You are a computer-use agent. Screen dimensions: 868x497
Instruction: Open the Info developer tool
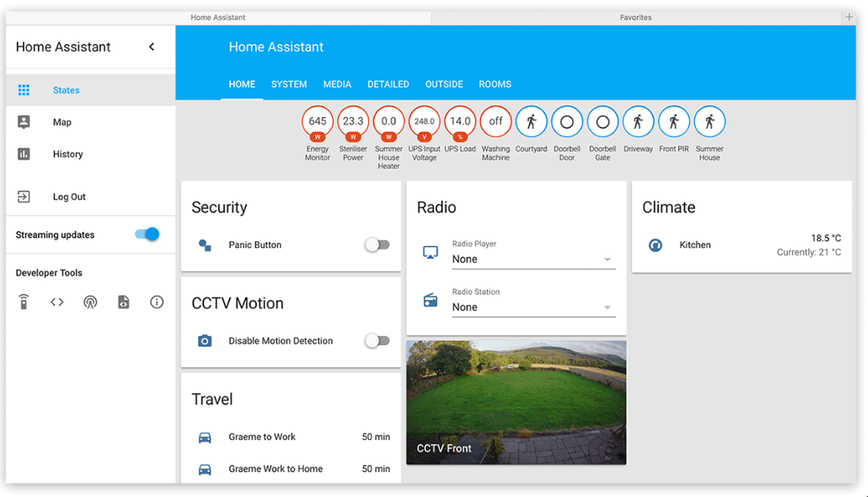[x=157, y=302]
